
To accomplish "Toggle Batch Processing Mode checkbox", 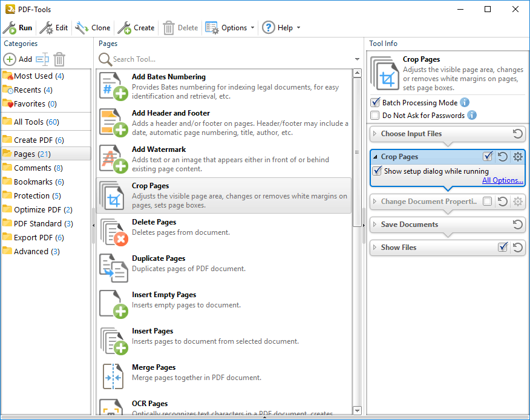I will [x=375, y=102].
